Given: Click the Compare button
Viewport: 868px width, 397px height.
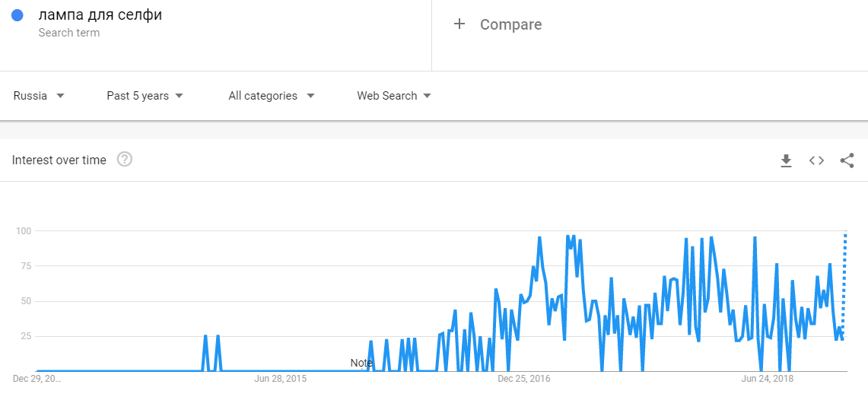Looking at the screenshot, I should (x=510, y=24).
